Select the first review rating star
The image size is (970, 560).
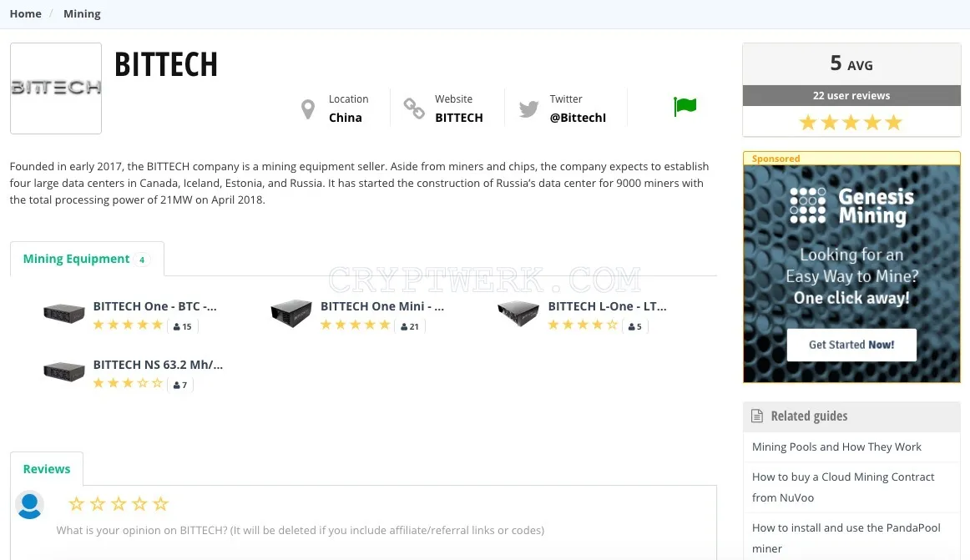(76, 504)
